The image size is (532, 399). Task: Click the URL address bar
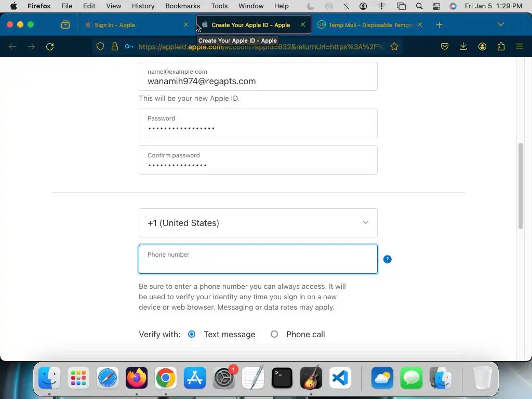(260, 46)
